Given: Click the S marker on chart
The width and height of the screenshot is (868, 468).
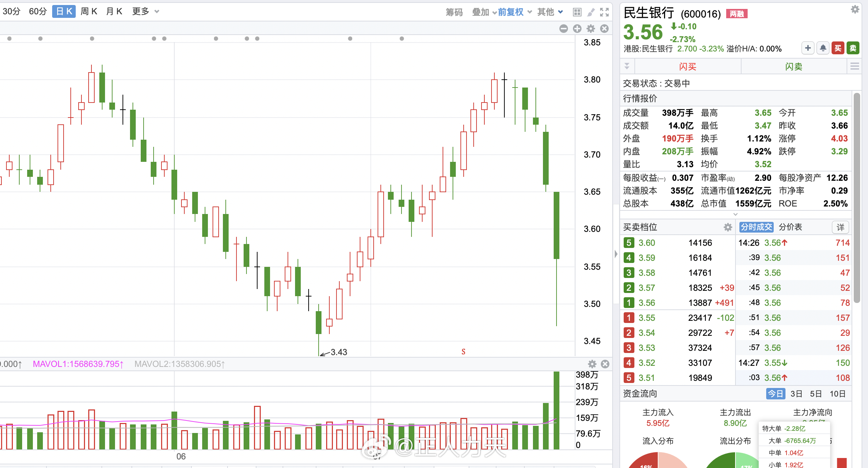Looking at the screenshot, I should coord(463,352).
